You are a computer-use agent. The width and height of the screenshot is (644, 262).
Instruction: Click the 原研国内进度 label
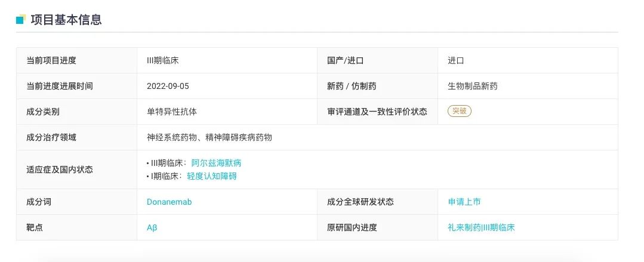pos(352,227)
